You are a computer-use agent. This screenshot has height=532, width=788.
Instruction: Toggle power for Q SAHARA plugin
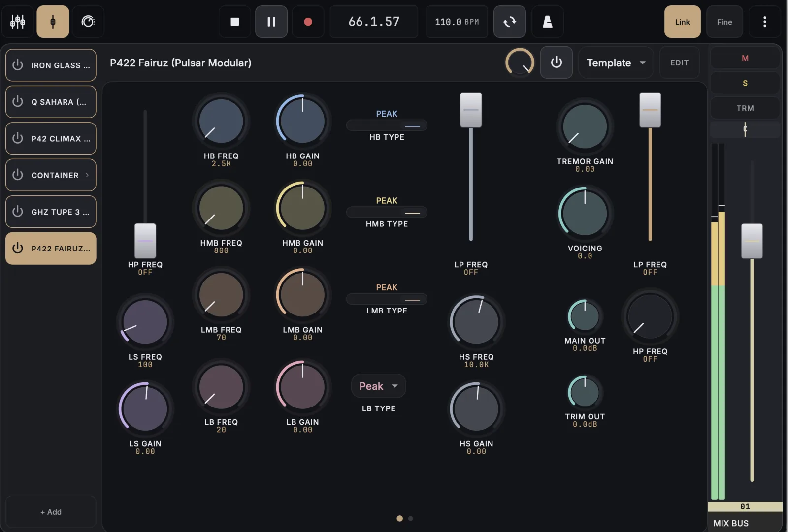point(18,101)
